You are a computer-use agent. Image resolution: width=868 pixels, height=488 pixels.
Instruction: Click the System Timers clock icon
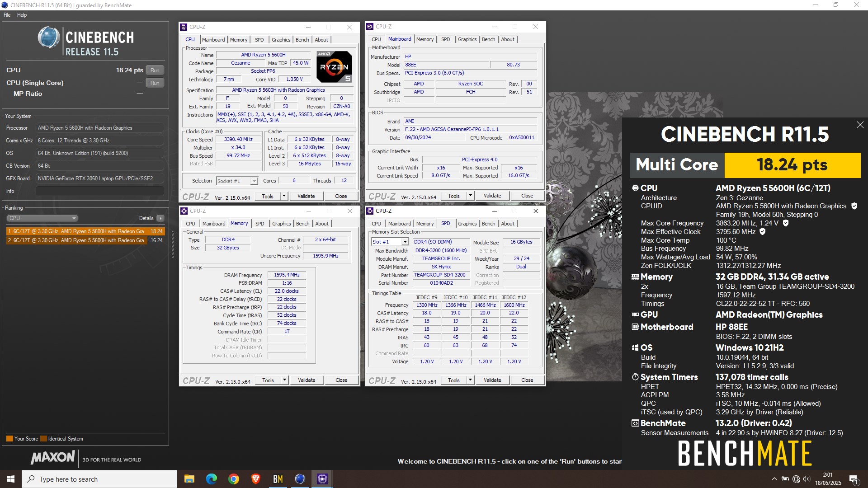click(x=635, y=377)
